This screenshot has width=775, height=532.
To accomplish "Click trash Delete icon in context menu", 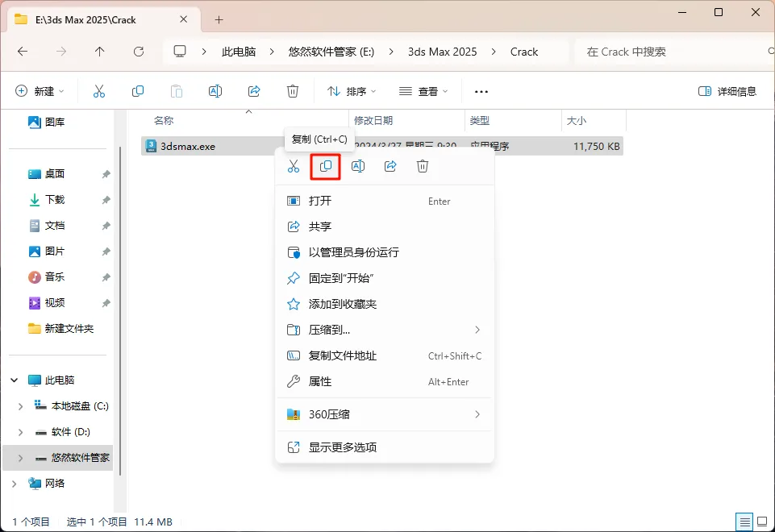I will pyautogui.click(x=423, y=167).
